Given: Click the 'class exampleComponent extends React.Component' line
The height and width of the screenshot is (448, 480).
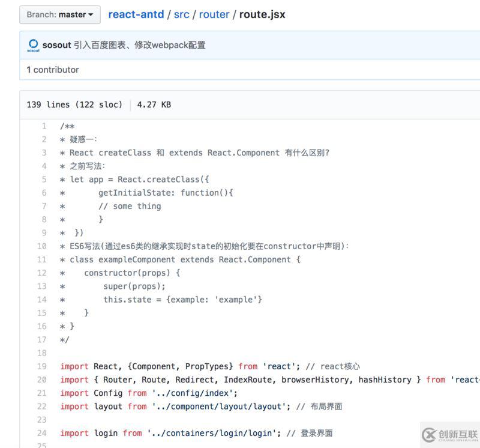Looking at the screenshot, I should pos(181,260).
